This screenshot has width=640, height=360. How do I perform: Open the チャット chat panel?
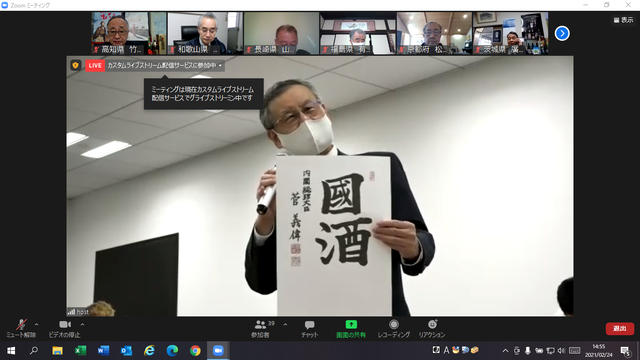tap(309, 329)
